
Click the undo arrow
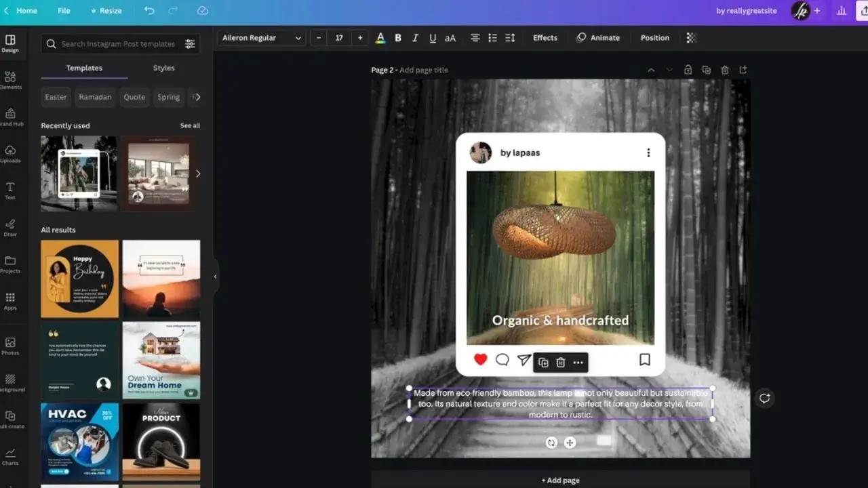point(149,11)
